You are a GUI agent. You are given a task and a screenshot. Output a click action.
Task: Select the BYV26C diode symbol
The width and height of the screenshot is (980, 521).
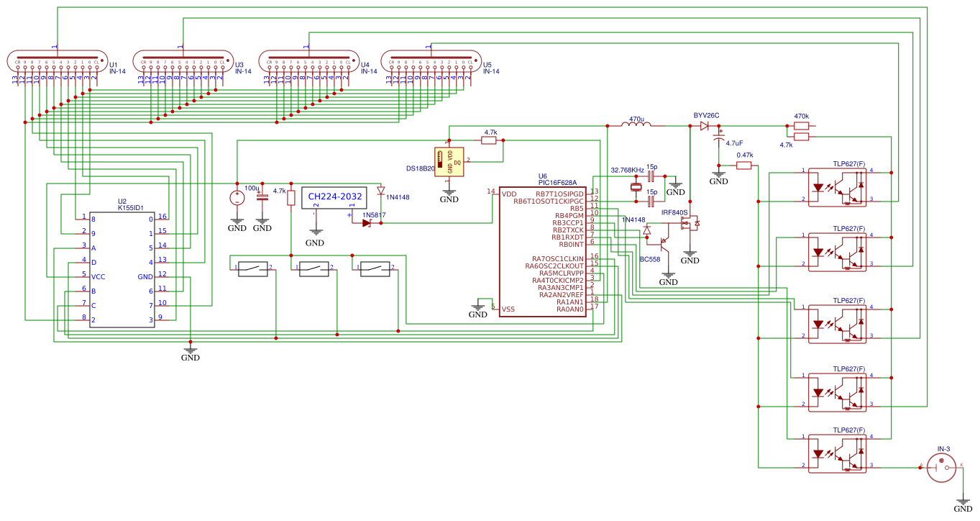pyautogui.click(x=705, y=126)
